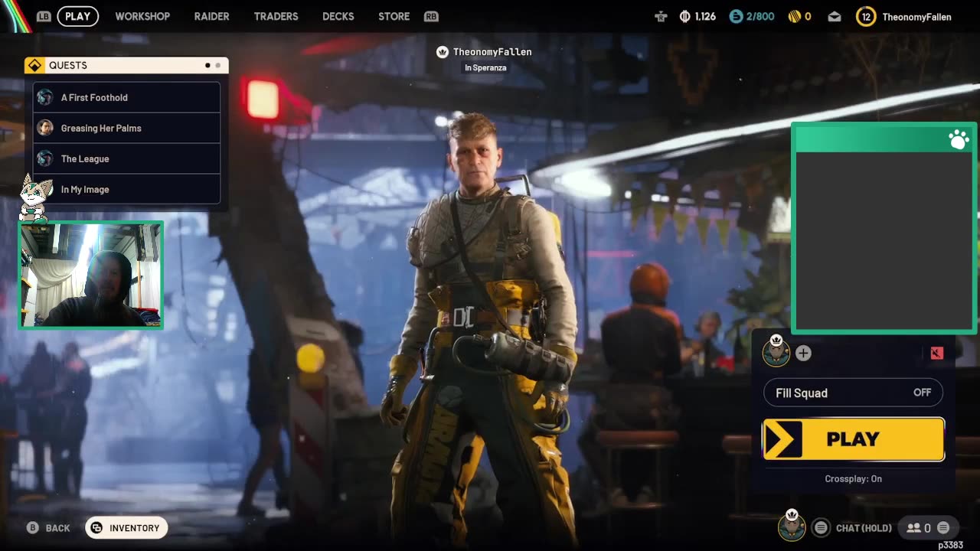Click the bottom avatar with crown
The width and height of the screenshot is (980, 551).
tap(792, 526)
